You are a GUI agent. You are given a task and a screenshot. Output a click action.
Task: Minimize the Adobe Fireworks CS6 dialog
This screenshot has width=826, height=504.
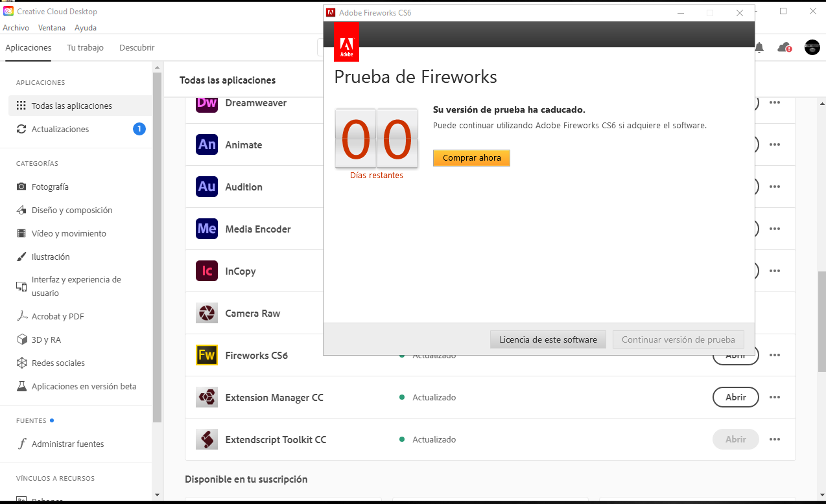[x=681, y=13]
